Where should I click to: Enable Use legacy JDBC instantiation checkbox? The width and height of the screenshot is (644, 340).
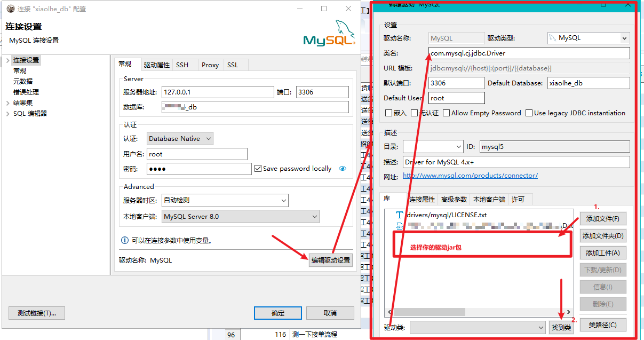[x=529, y=113]
